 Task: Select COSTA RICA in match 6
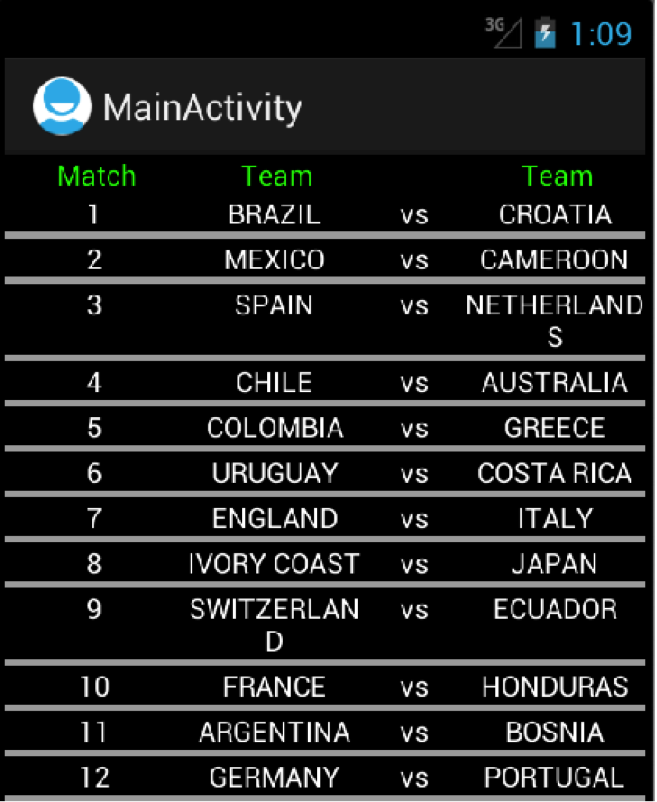[555, 473]
